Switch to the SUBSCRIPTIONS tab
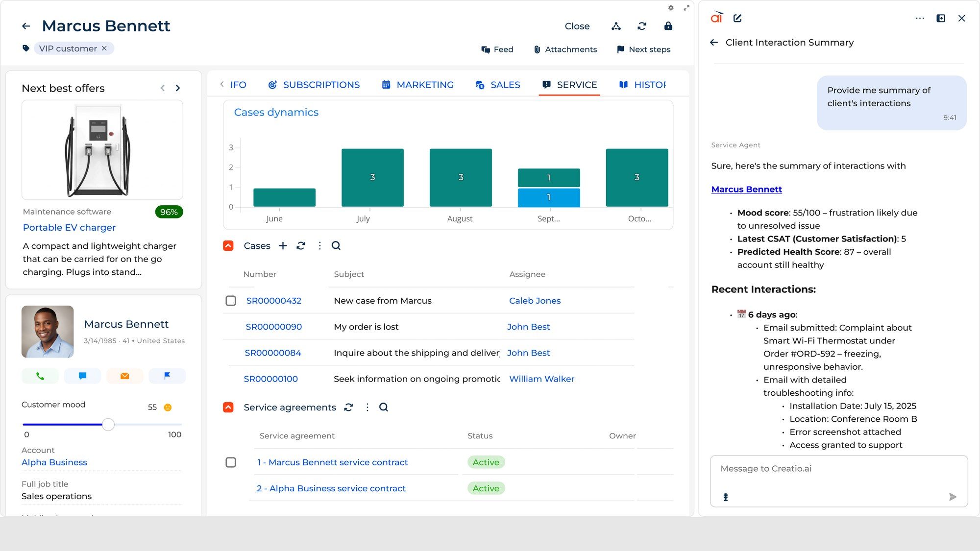Viewport: 980px width, 551px height. [x=314, y=85]
